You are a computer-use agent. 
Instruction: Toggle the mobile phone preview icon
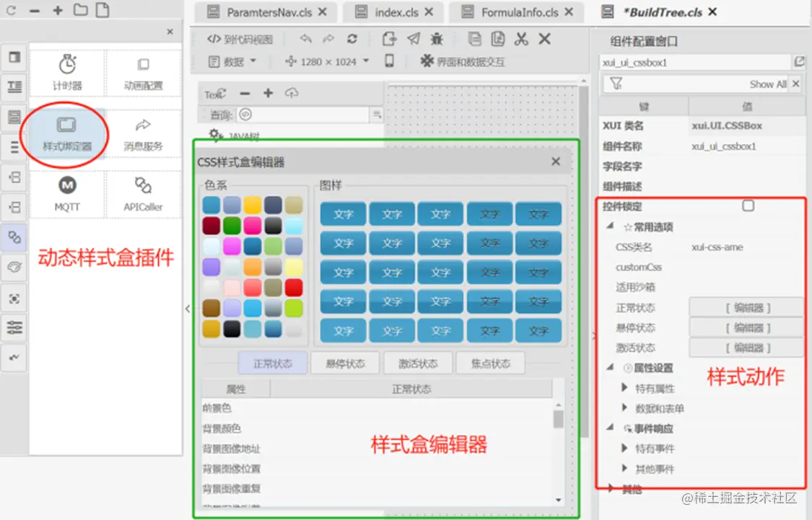[389, 61]
